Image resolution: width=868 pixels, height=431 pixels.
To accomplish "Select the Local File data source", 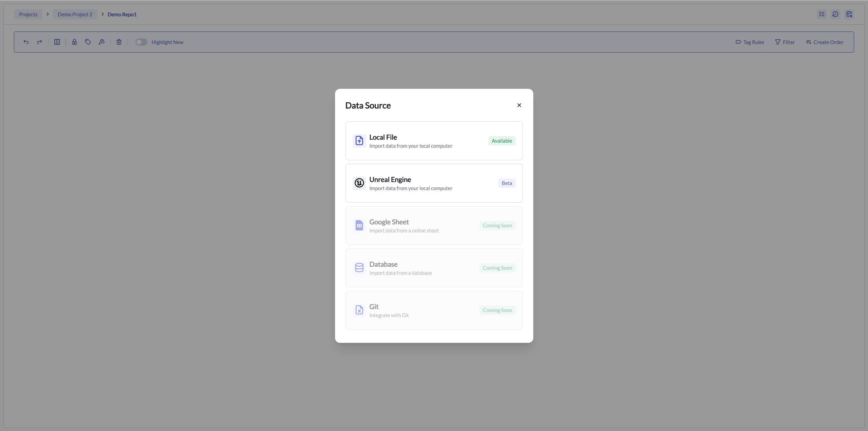I will coord(434,141).
